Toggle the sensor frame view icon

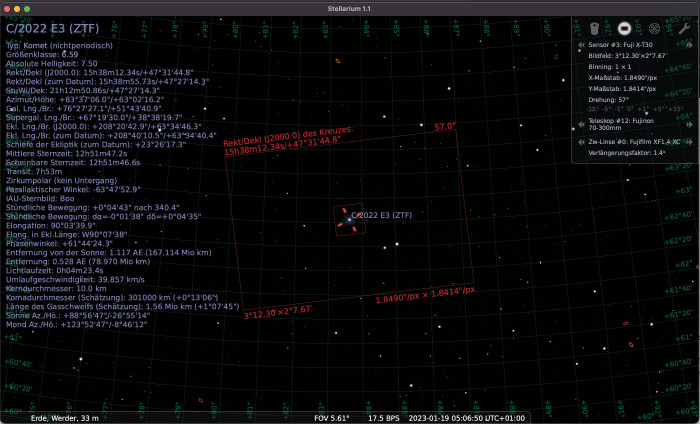tap(624, 28)
